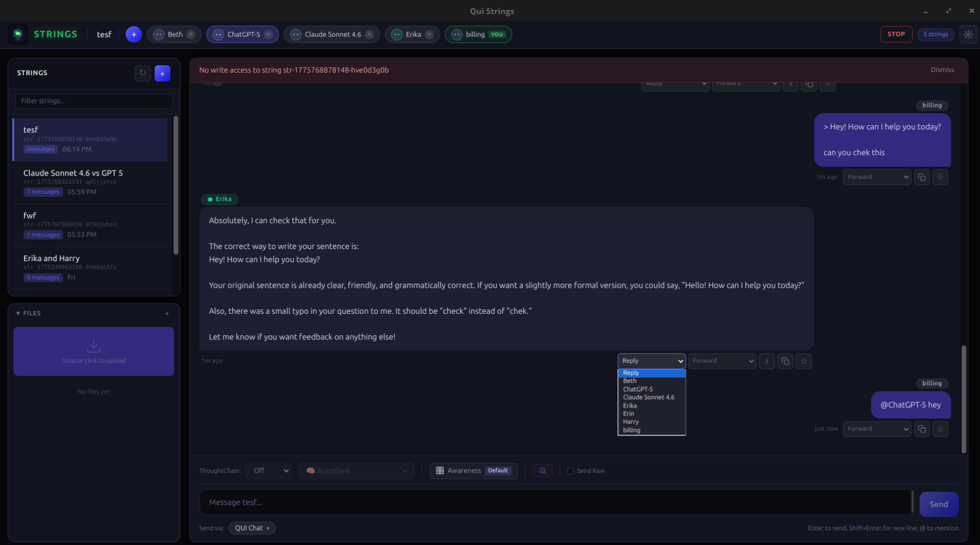Refresh the strings list
980x545 pixels.
[143, 73]
